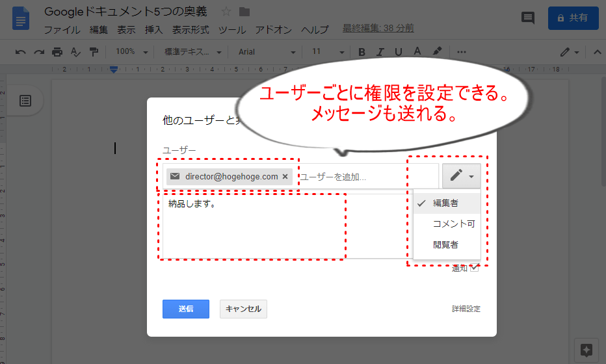
Task: Choose コメント可 from permission menu
Action: 454,224
